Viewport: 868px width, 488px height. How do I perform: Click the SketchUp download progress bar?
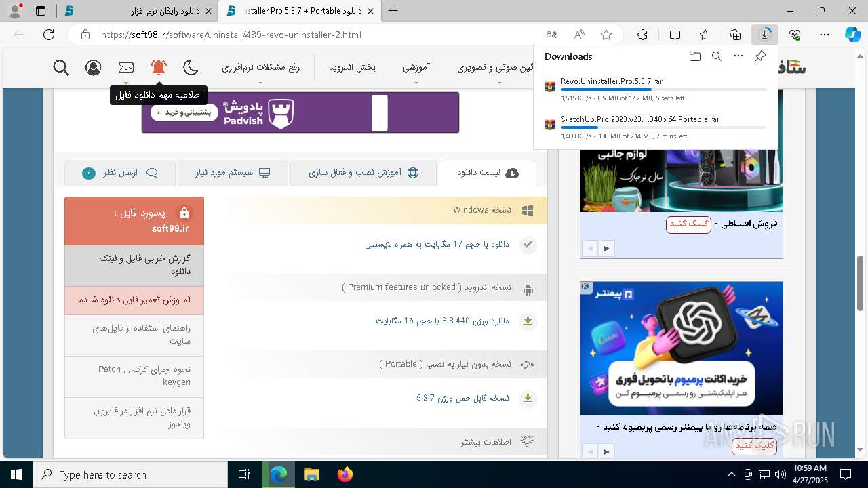664,127
